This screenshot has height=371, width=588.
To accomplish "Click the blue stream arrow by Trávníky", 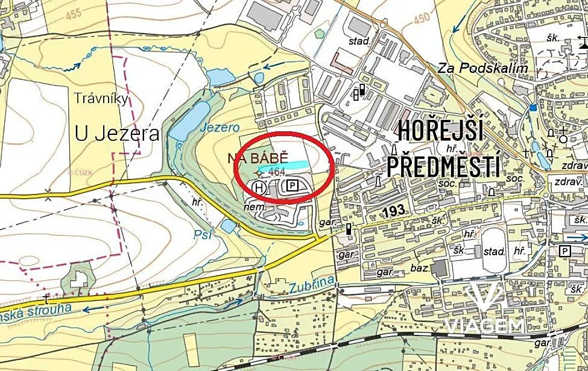I will click(74, 67).
